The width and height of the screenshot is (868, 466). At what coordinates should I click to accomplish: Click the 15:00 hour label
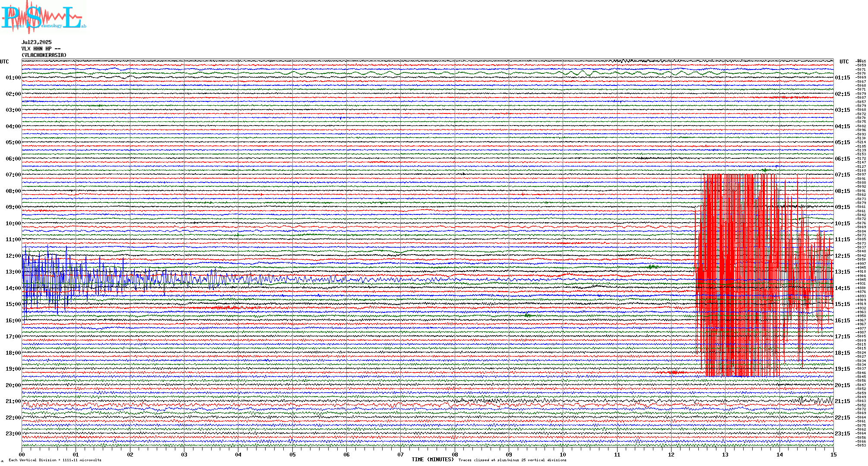coord(13,304)
